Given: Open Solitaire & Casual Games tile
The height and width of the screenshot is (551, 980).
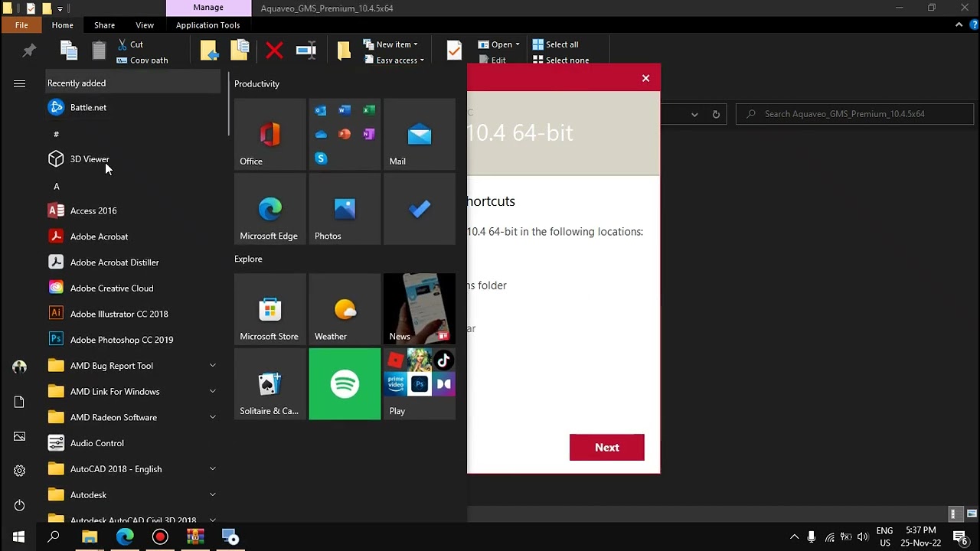Looking at the screenshot, I should point(270,384).
